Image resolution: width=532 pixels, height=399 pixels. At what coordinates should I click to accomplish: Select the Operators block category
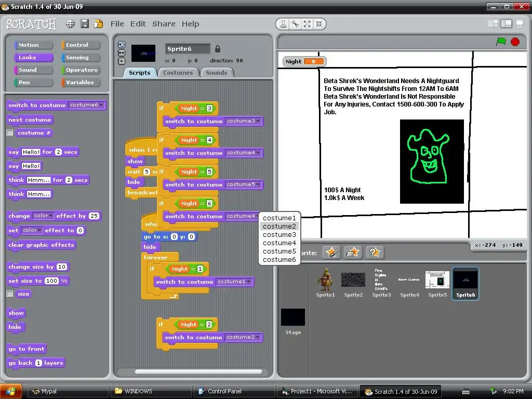[x=81, y=70]
